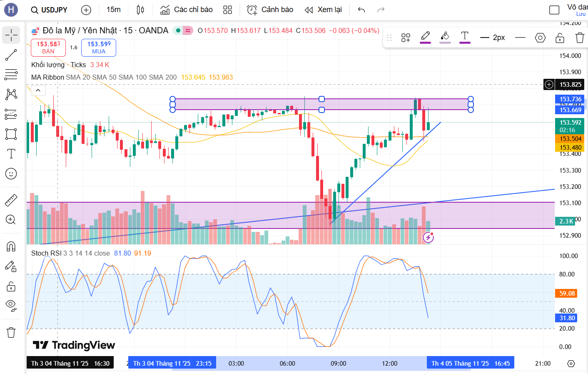Click the USDJPY symbol search field
This screenshot has width=588, height=374.
coord(49,10)
